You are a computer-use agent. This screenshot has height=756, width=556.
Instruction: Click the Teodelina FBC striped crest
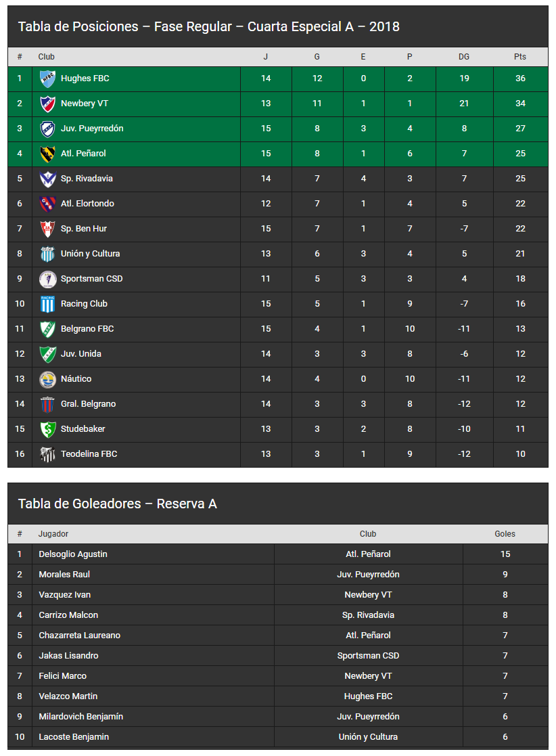47,455
